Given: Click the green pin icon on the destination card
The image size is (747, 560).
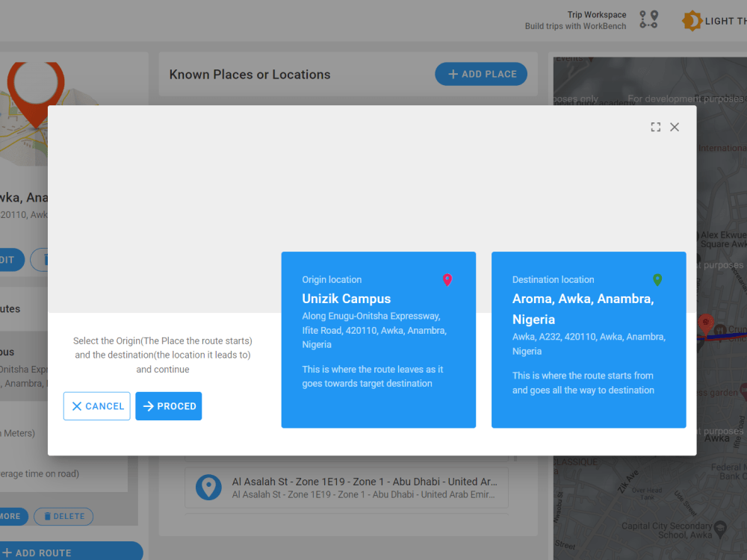Looking at the screenshot, I should (657, 280).
